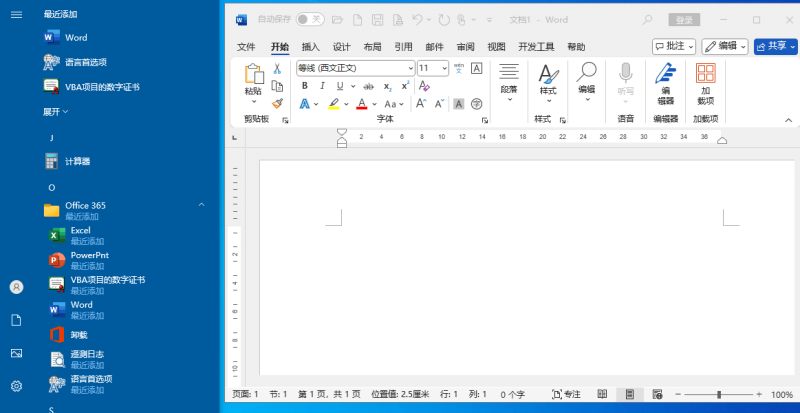The width and height of the screenshot is (800, 413).
Task: Switch to the Insert (插入) tab
Action: [x=310, y=47]
